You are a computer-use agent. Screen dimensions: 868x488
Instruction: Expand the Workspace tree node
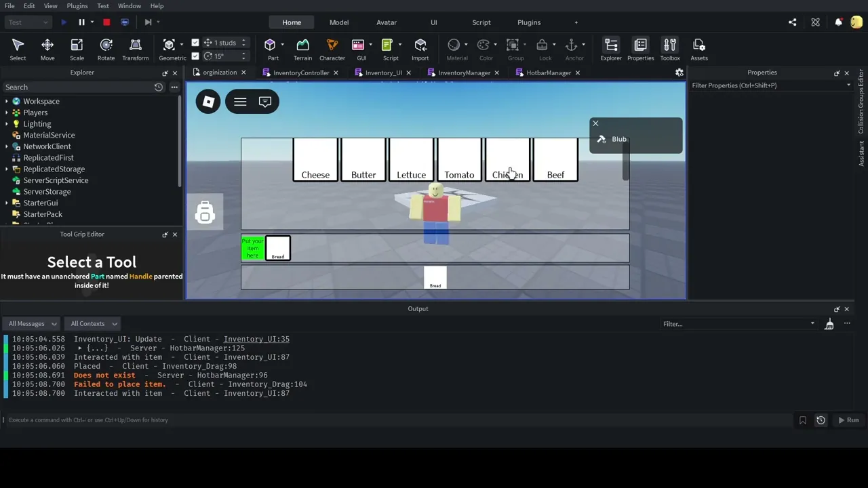click(7, 101)
